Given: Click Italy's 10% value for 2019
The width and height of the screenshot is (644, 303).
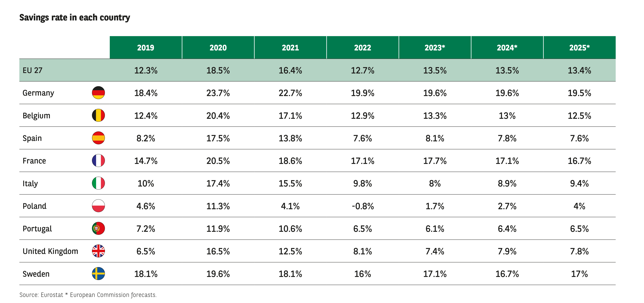Looking at the screenshot, I should point(146,183).
